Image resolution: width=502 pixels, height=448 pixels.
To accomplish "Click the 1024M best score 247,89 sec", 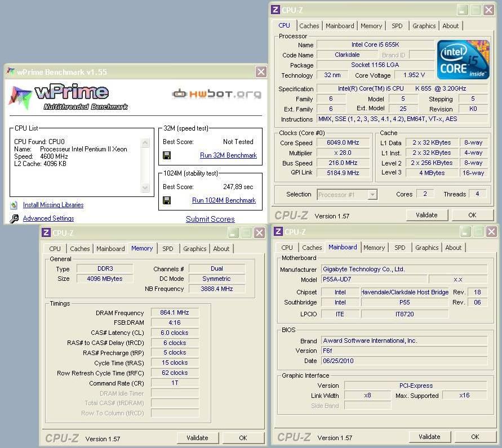I will coord(238,187).
